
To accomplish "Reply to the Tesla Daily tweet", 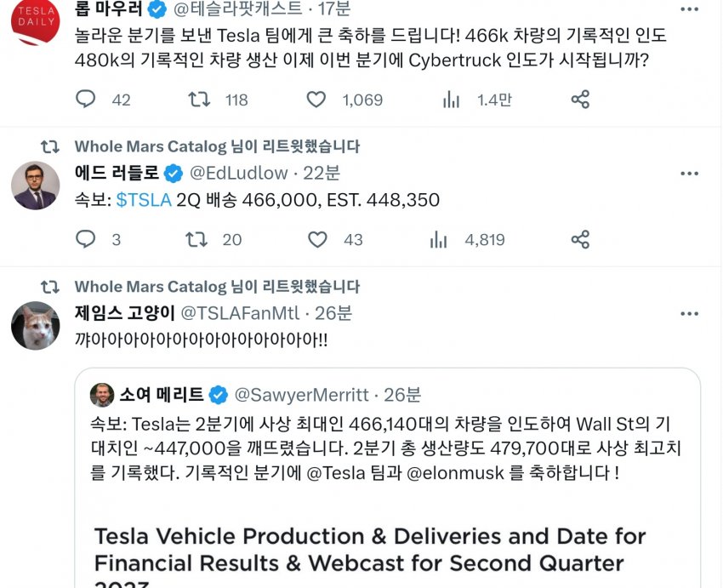I will click(86, 100).
